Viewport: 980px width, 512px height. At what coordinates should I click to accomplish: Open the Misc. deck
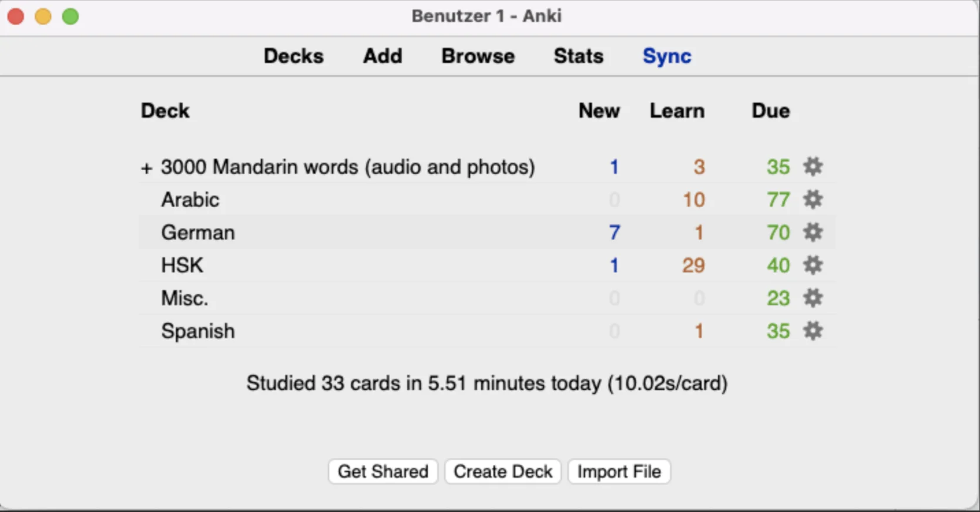pyautogui.click(x=184, y=298)
